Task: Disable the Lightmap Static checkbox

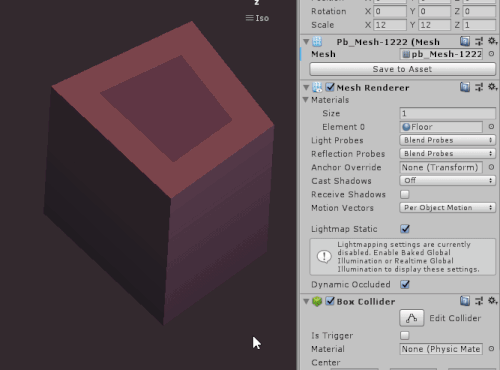Action: pyautogui.click(x=405, y=229)
